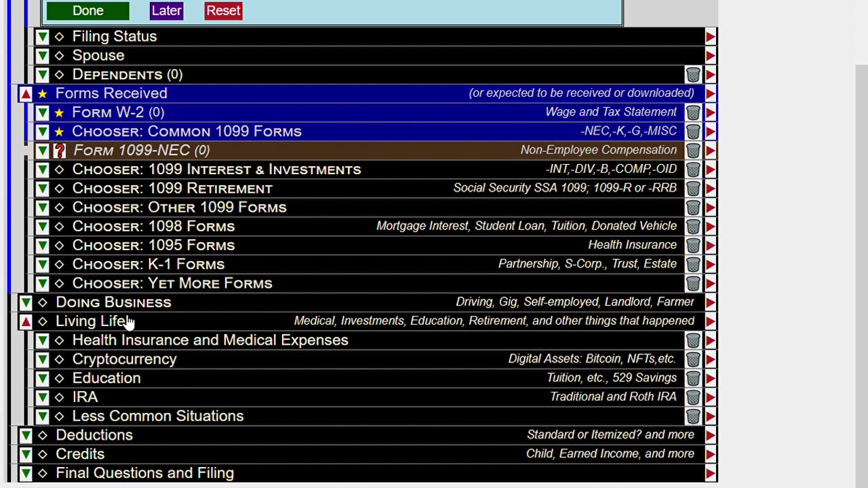This screenshot has height=488, width=868.
Task: Trash the Health Insurance and Medical Expenses row
Action: click(692, 340)
